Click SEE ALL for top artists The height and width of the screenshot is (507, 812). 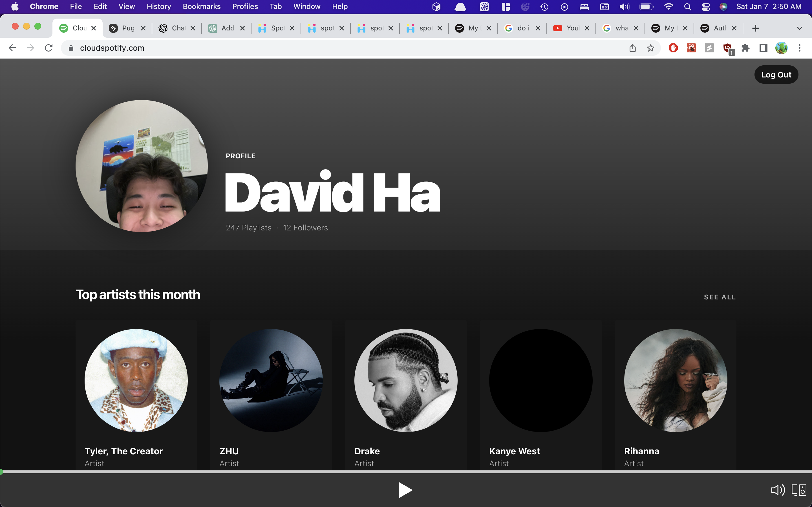720,297
